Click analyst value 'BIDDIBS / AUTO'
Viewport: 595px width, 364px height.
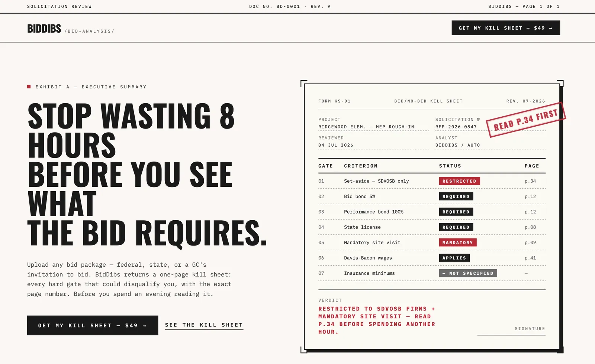(x=458, y=145)
